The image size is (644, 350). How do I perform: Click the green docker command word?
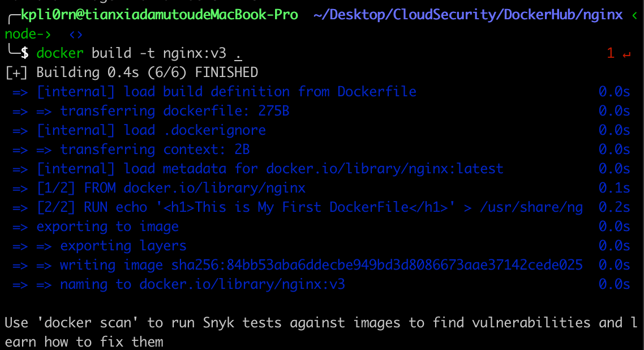[x=59, y=54]
